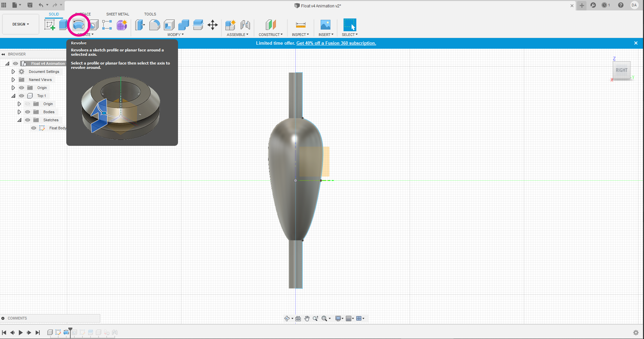
Task: Jump to timeline beginning
Action: pos(4,333)
